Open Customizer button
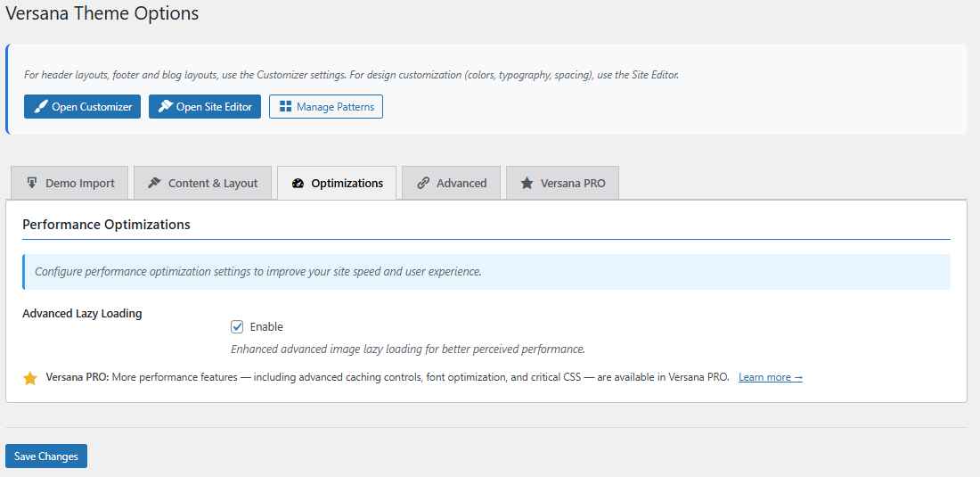Image resolution: width=980 pixels, height=477 pixels. coord(83,107)
